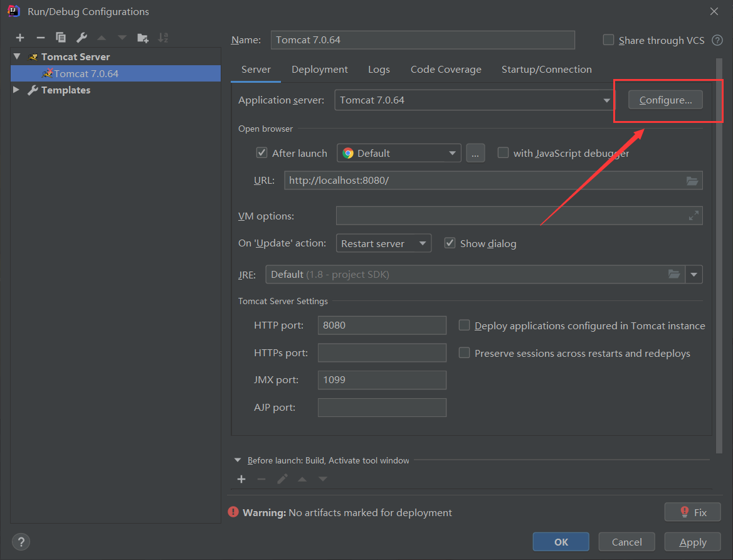733x560 pixels.
Task: Click the Fix button
Action: point(693,512)
